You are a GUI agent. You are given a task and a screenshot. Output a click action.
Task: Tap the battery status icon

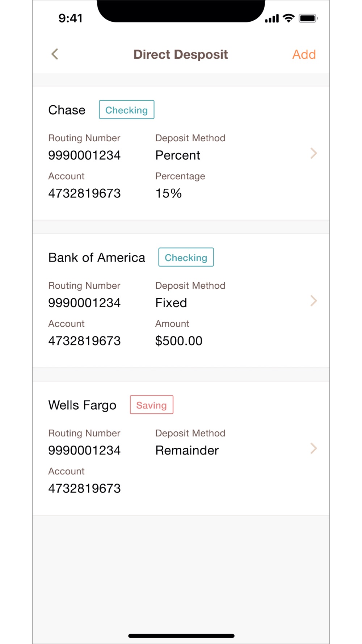(308, 18)
